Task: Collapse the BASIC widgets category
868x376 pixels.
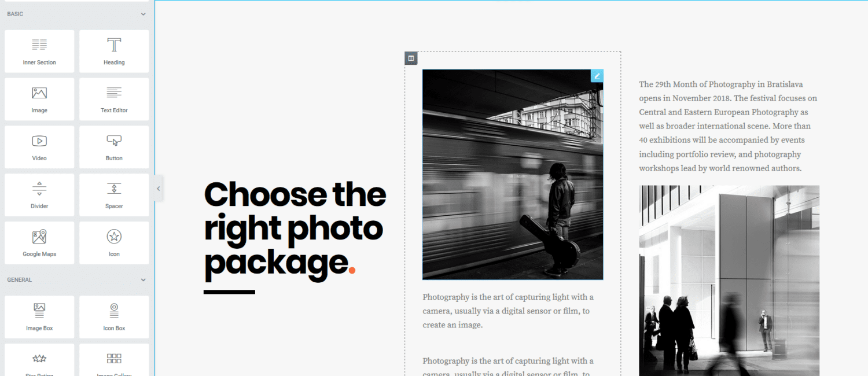Action: [x=144, y=14]
